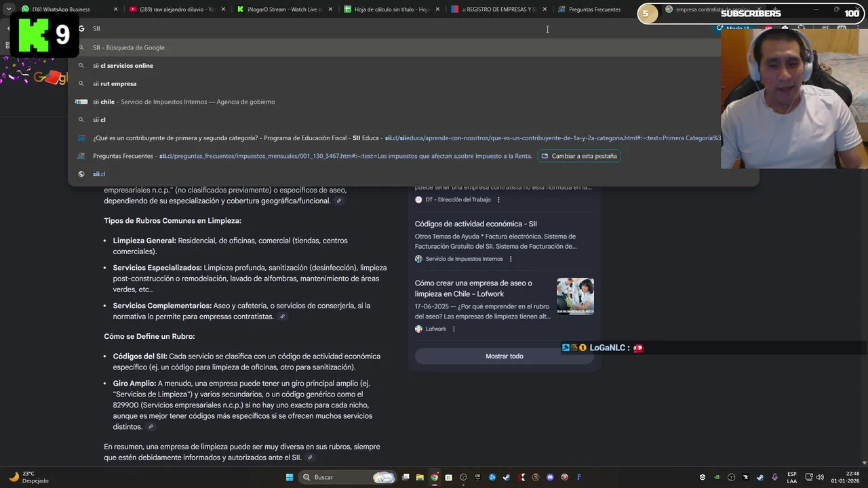Open the ESP LAA language switcher
The height and width of the screenshot is (488, 868).
792,477
